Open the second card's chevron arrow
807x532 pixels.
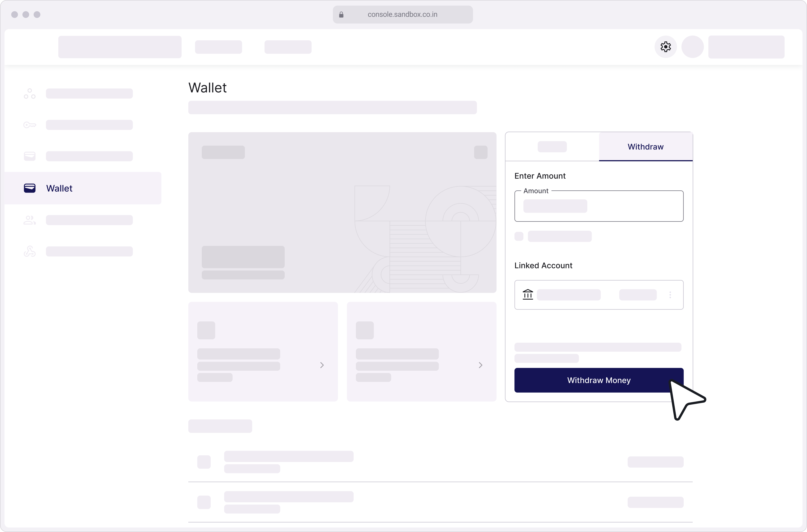tap(480, 365)
